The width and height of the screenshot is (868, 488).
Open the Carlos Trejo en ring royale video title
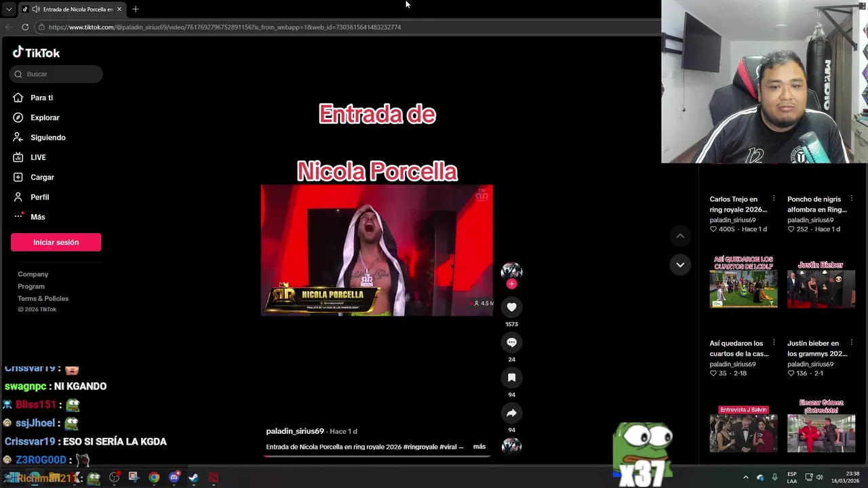[738, 204]
